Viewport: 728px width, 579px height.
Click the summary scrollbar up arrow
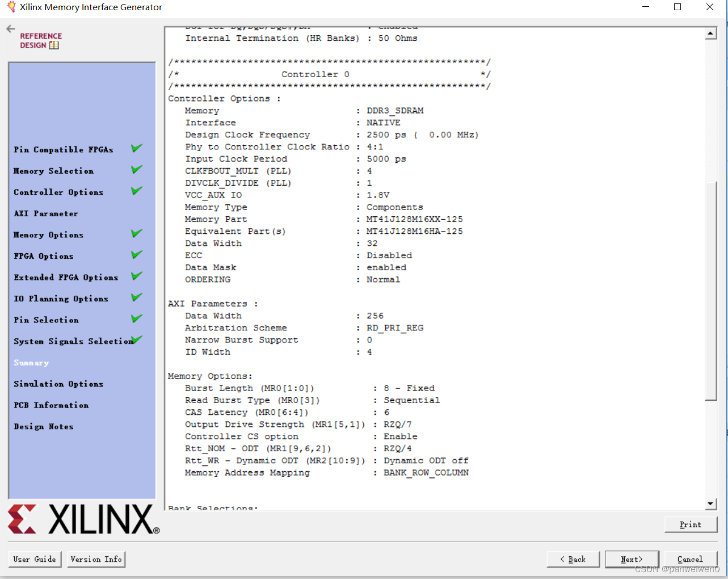pyautogui.click(x=711, y=34)
